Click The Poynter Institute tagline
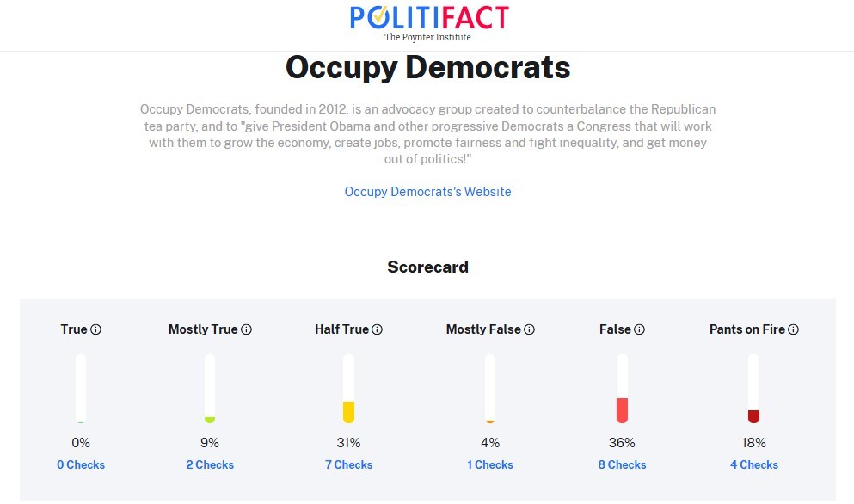This screenshot has height=504, width=854. click(x=427, y=37)
